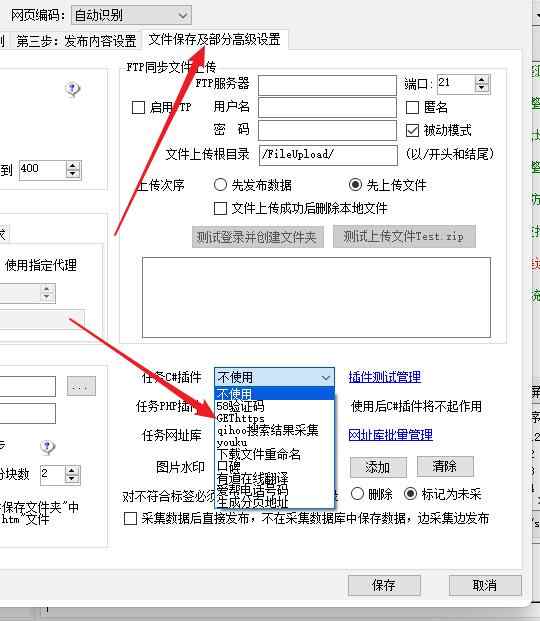
Task: Open 文件保存及部分高级设置 tab
Action: pos(214,39)
